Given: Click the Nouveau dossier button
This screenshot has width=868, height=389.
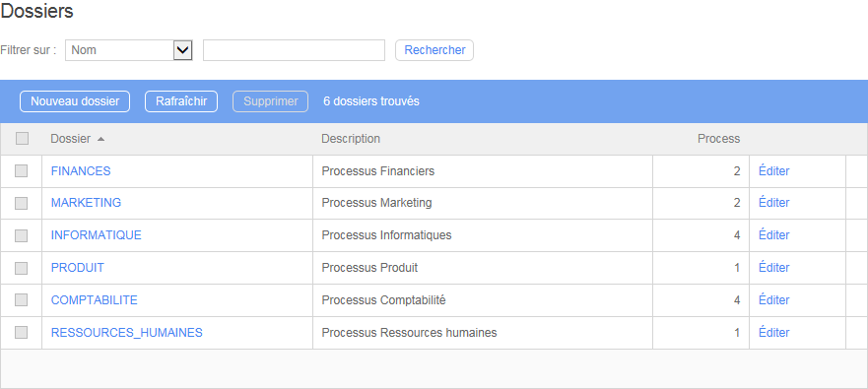Looking at the screenshot, I should pos(75,101).
